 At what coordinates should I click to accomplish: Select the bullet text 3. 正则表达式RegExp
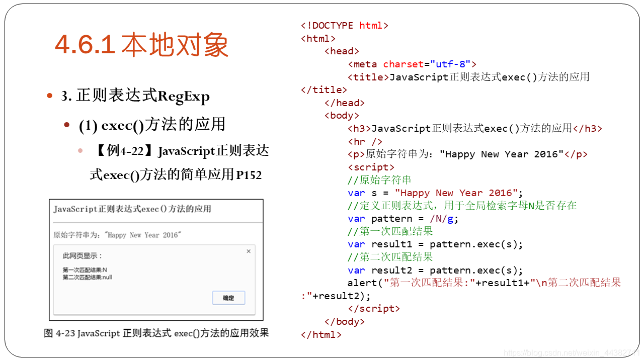coord(135,96)
